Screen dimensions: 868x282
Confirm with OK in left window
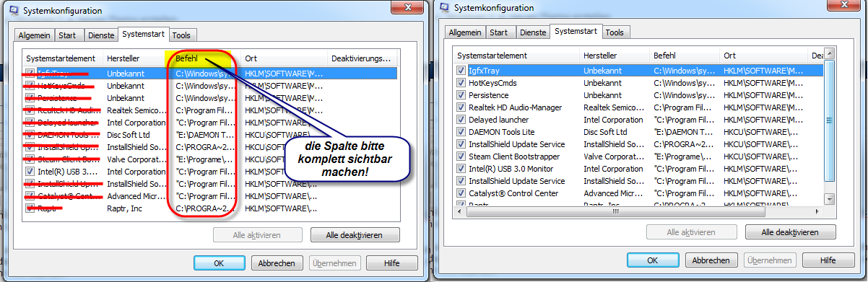click(220, 263)
